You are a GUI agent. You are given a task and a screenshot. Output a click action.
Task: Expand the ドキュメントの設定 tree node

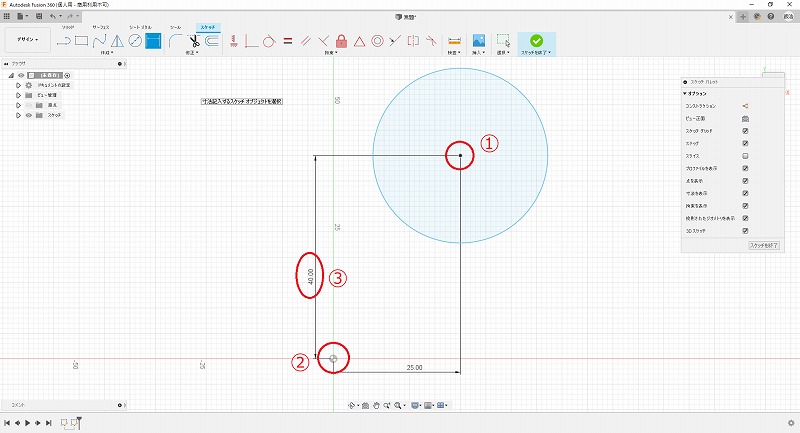click(x=18, y=85)
